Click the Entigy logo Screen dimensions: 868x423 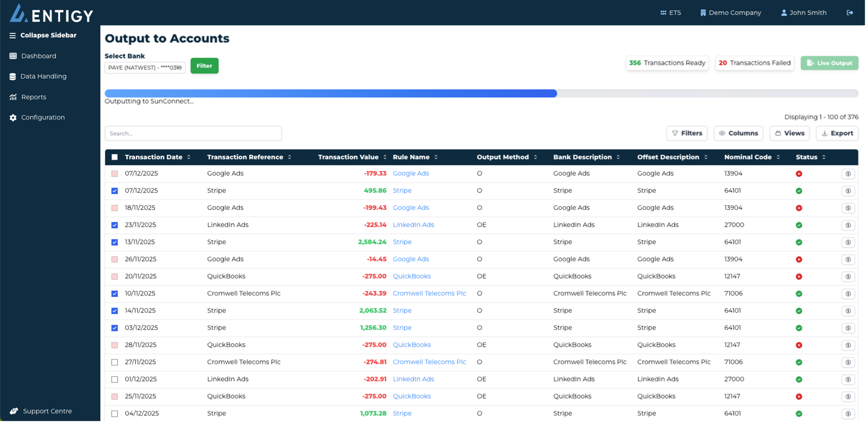[51, 14]
